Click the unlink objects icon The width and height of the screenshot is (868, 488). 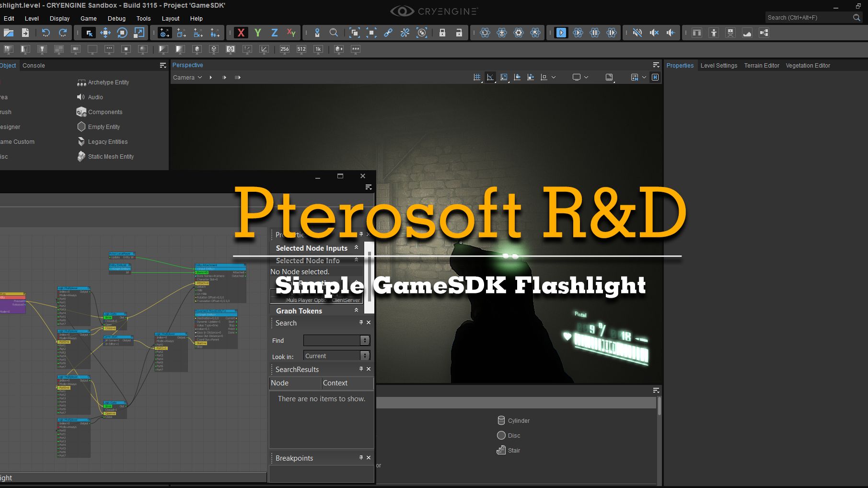[x=405, y=33]
